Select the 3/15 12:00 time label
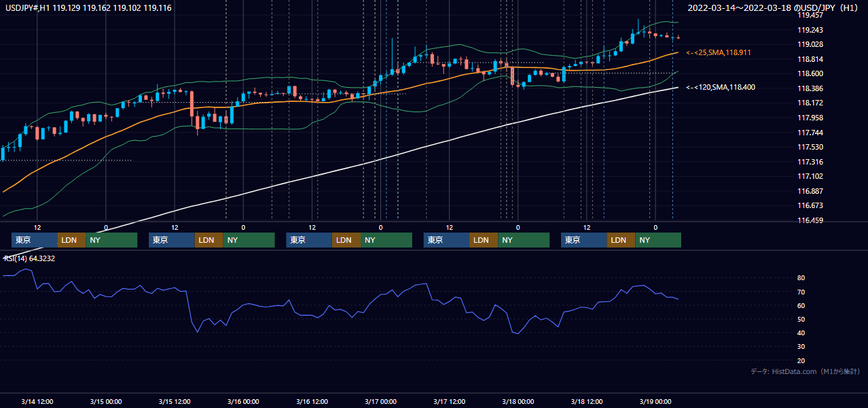This screenshot has height=408, width=868. tap(175, 402)
